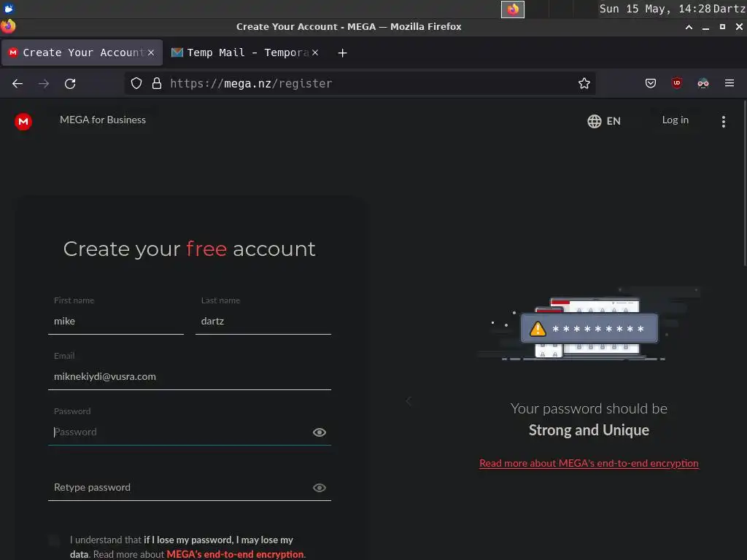Go back with browser back arrow
The height and width of the screenshot is (560, 747).
tap(18, 84)
